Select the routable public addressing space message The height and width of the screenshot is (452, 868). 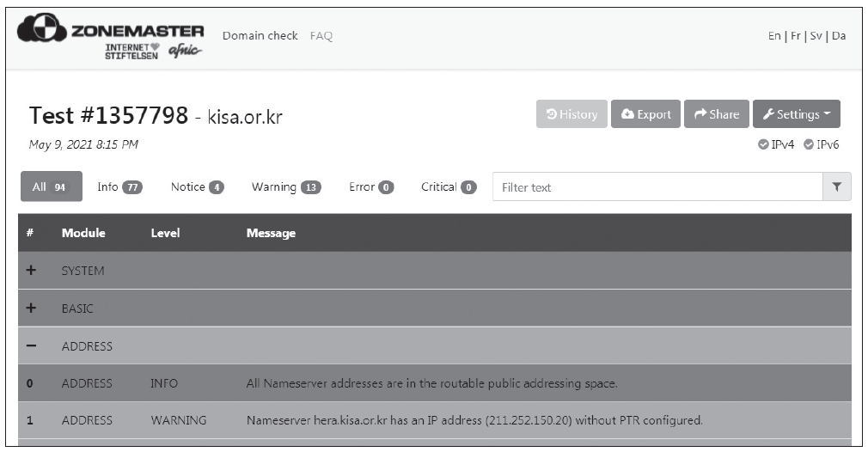point(431,383)
